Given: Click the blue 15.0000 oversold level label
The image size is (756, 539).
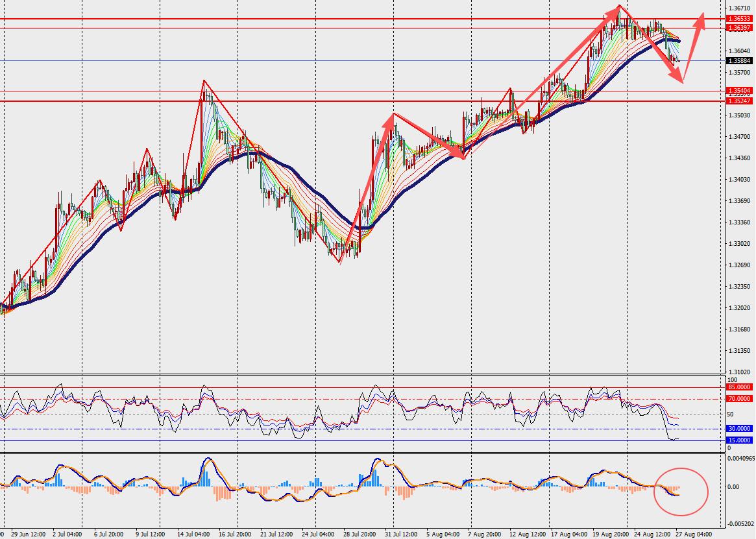Looking at the screenshot, I should click(739, 440).
